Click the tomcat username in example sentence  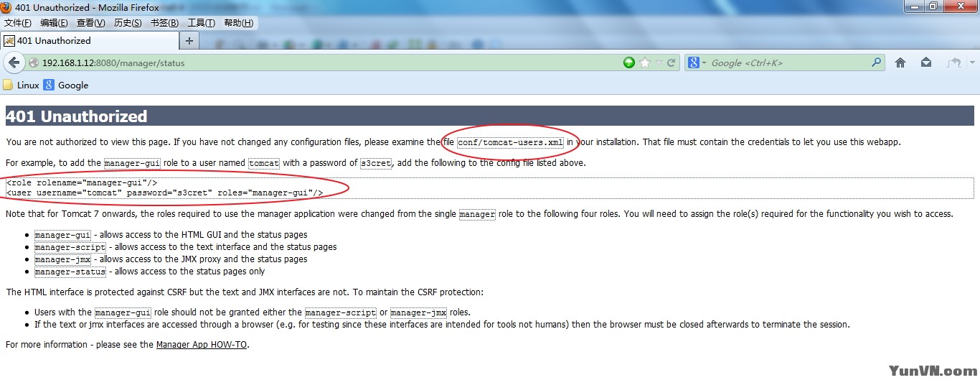pyautogui.click(x=264, y=163)
